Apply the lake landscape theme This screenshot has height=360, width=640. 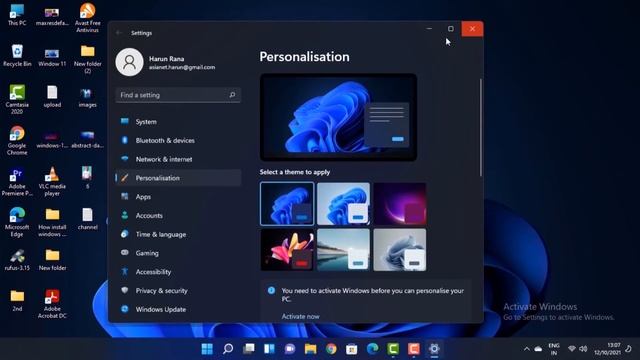coord(343,250)
